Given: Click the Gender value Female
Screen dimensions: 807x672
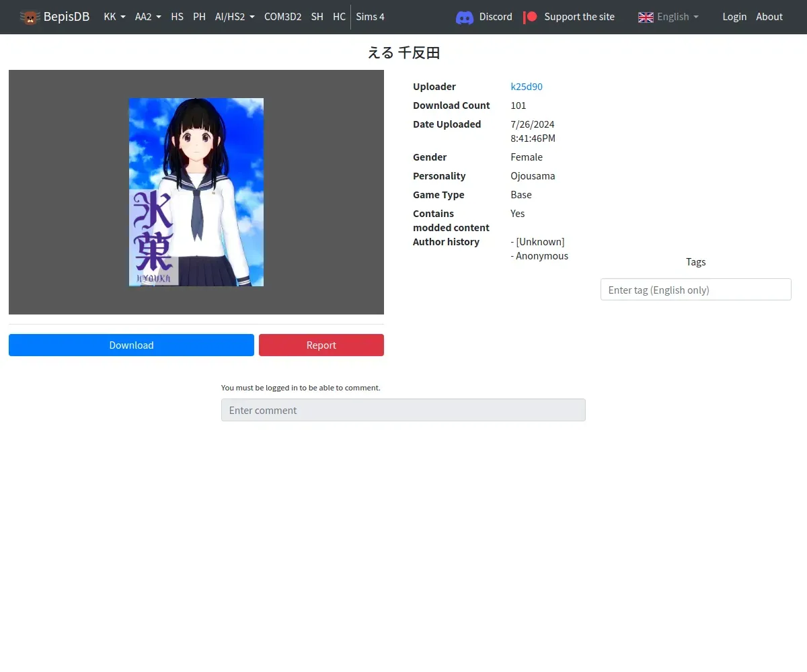Looking at the screenshot, I should pos(527,157).
